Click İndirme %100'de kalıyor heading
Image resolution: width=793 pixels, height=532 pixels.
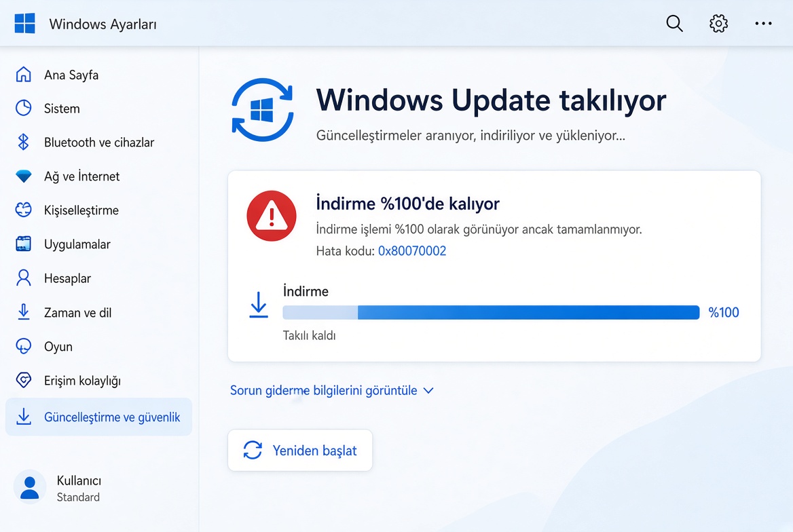point(407,204)
